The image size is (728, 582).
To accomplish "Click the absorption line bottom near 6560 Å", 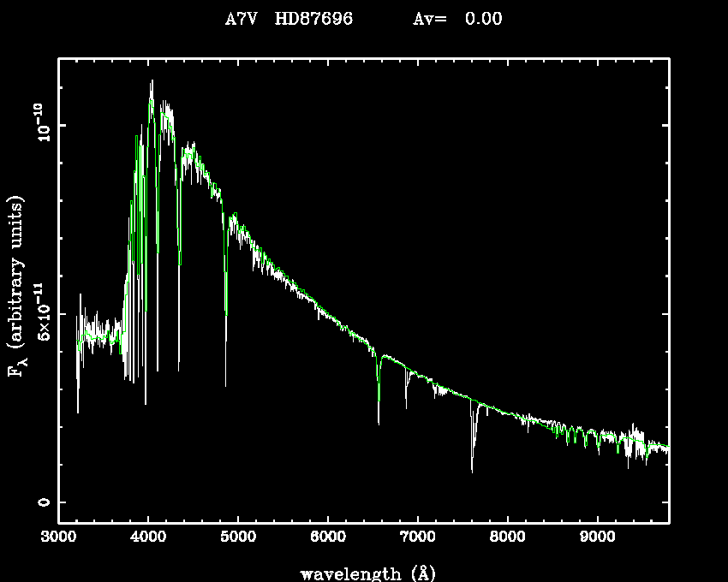I will (x=379, y=422).
